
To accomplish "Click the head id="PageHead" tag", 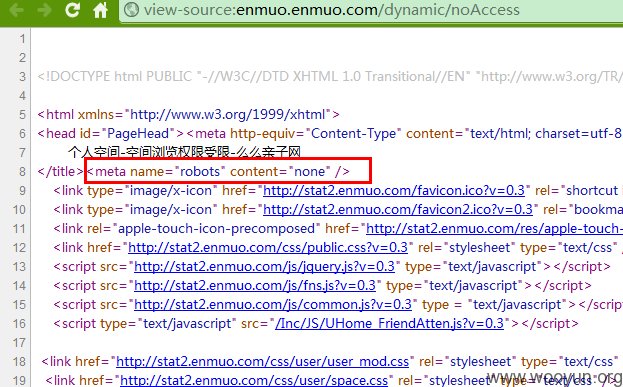I will coord(110,134).
